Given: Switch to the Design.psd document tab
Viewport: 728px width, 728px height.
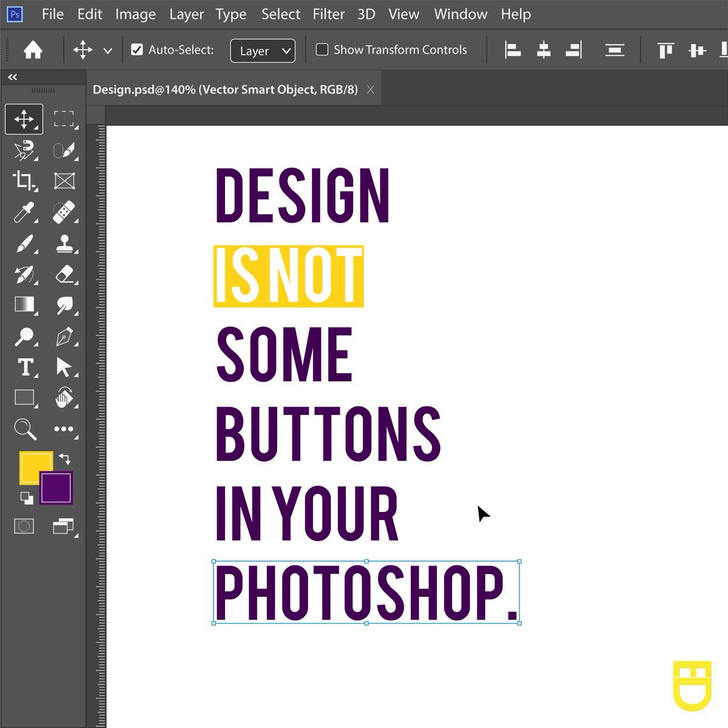Looking at the screenshot, I should (x=225, y=90).
